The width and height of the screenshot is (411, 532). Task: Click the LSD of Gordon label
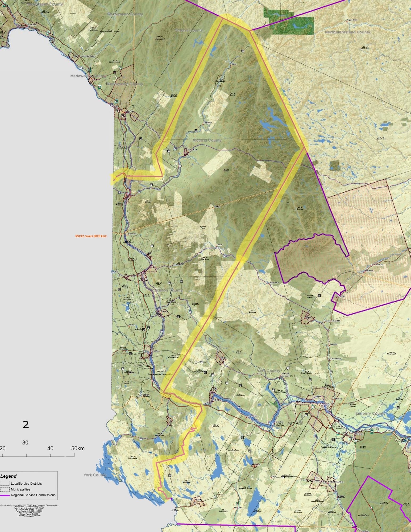coord(226,170)
